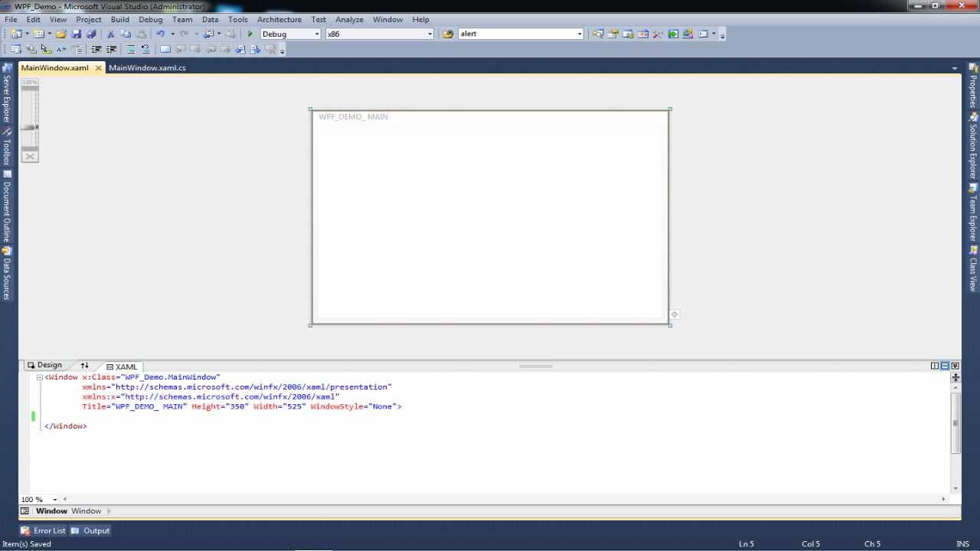Click the Display Object Member List icon
The height and width of the screenshot is (551, 980).
point(15,49)
